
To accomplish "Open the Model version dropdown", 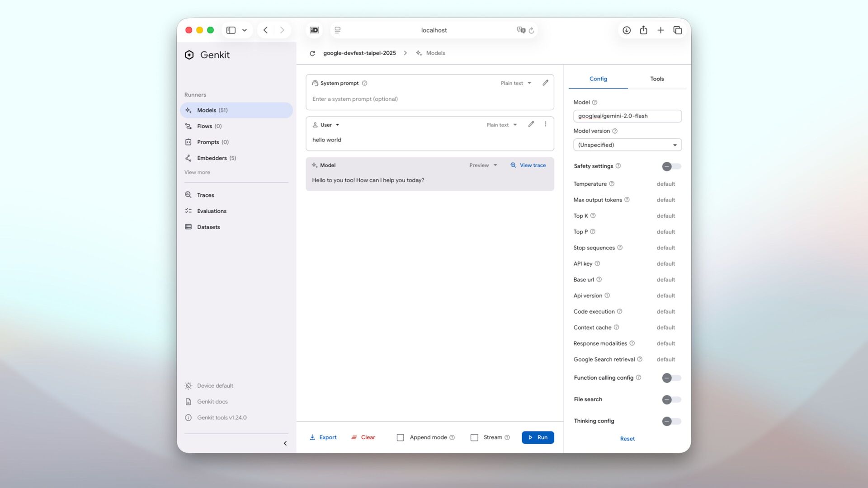I will tap(627, 145).
